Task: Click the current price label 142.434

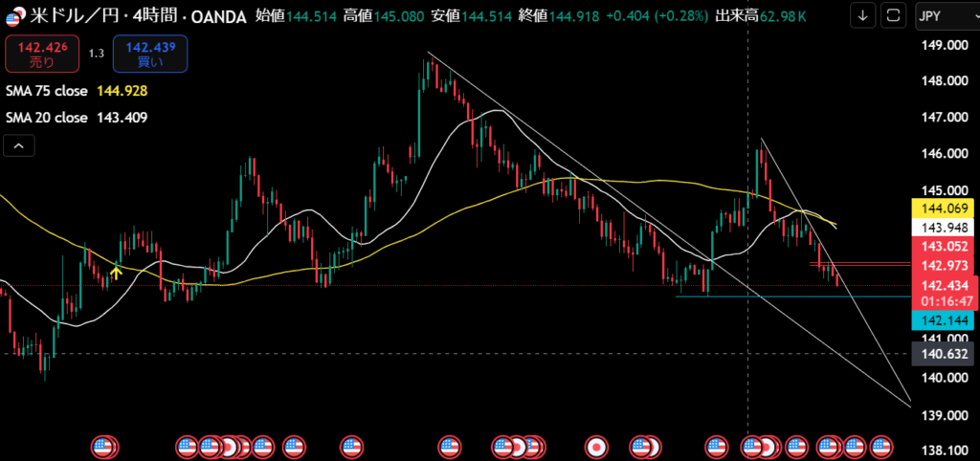Action: [943, 285]
